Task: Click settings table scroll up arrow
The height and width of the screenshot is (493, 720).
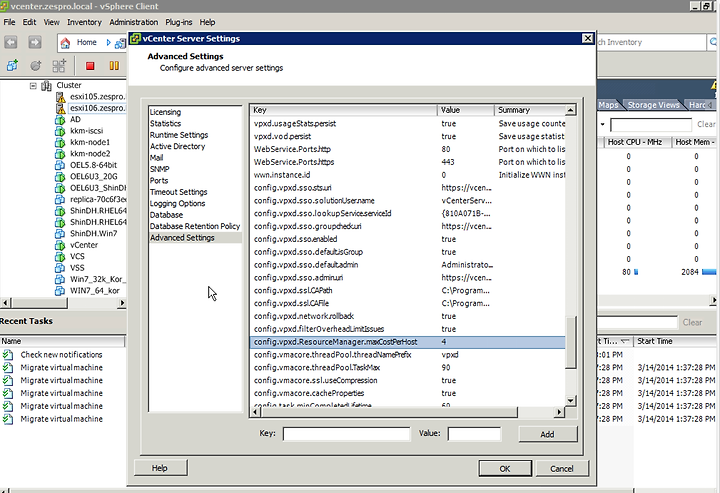Action: click(x=570, y=110)
